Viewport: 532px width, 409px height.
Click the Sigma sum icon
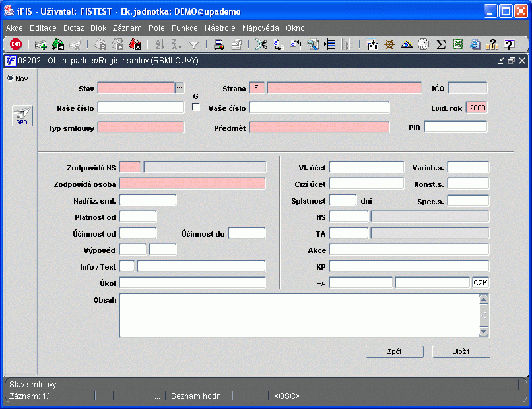point(441,44)
